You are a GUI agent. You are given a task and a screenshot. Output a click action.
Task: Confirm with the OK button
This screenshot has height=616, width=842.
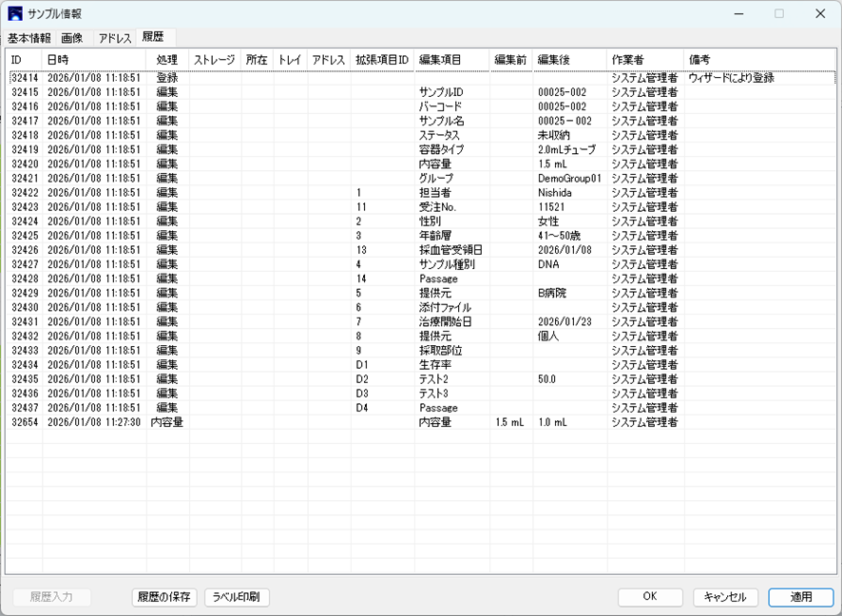tap(649, 597)
